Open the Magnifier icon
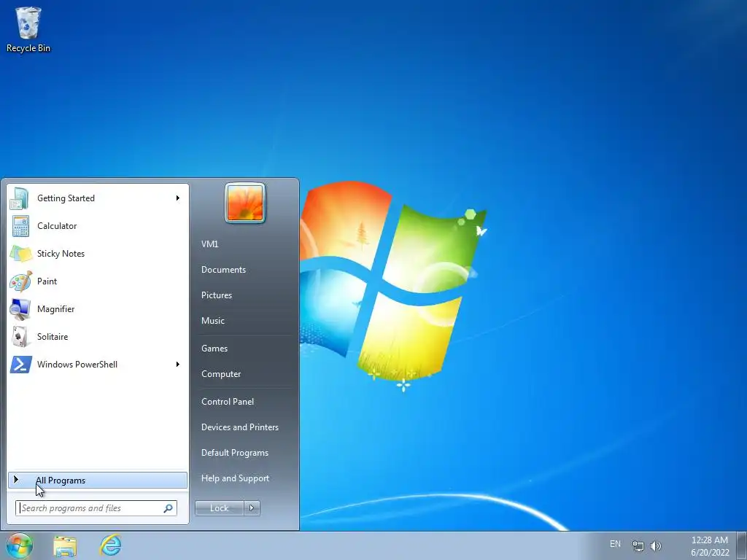 tap(20, 309)
